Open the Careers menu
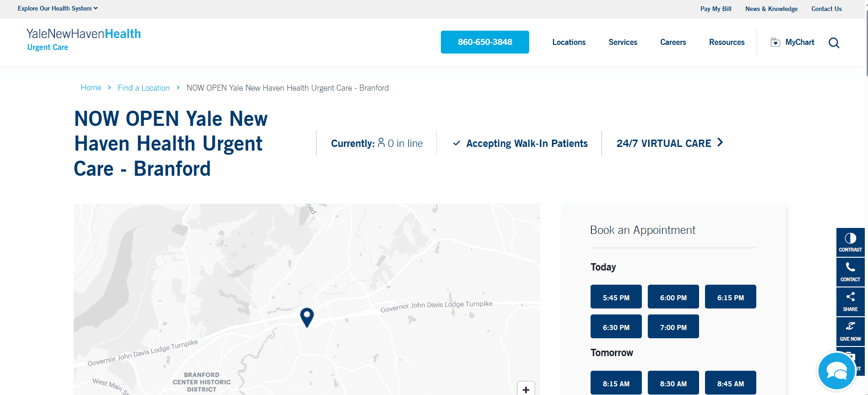This screenshot has width=868, height=395. (x=673, y=42)
